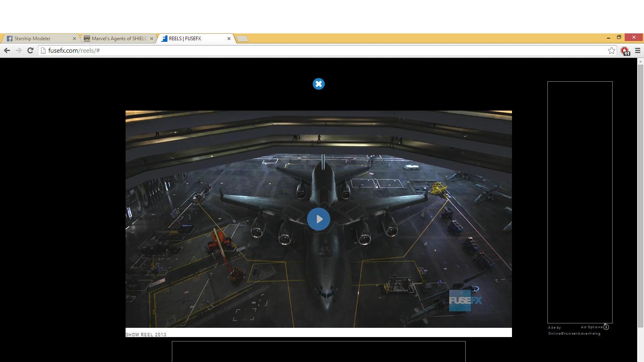
Task: Open the ad blocker extension icon
Action: pyautogui.click(x=625, y=51)
